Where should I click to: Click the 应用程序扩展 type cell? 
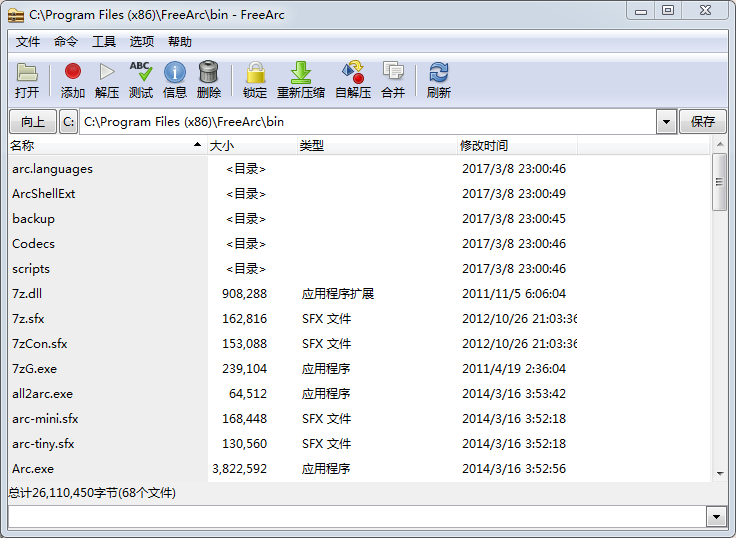(x=338, y=293)
